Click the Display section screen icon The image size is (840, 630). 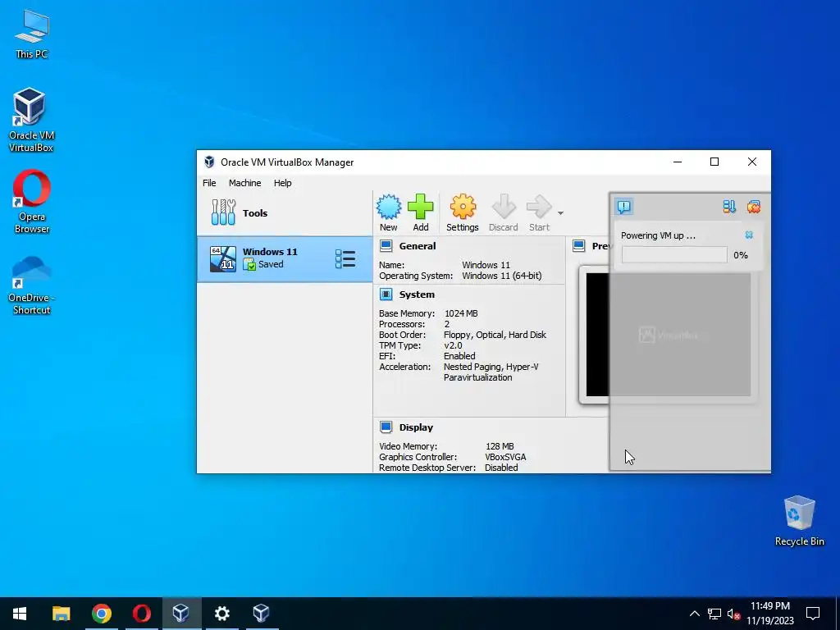tap(386, 427)
